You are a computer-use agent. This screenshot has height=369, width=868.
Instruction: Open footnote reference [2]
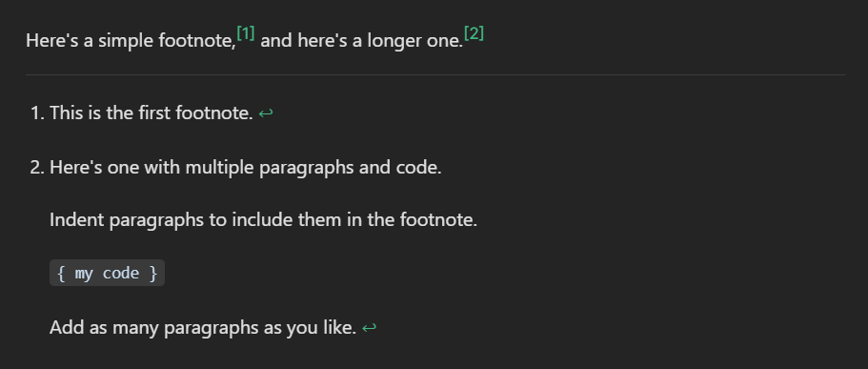(x=474, y=34)
